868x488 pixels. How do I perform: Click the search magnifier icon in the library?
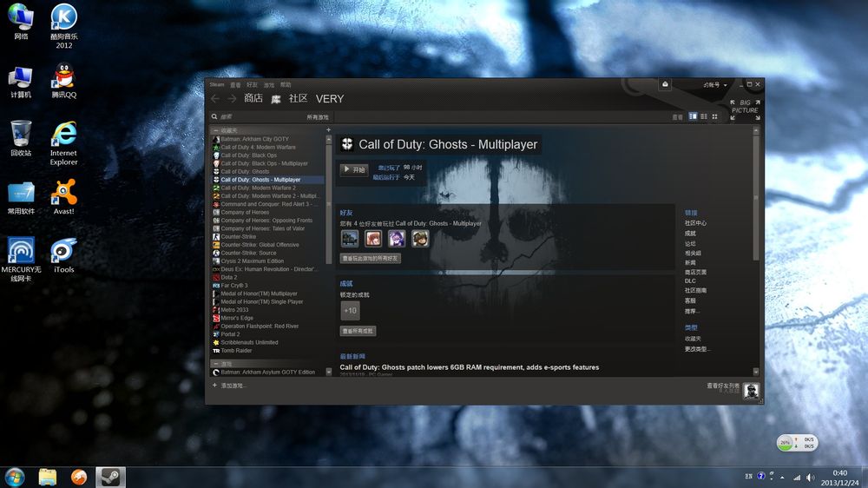[214, 117]
